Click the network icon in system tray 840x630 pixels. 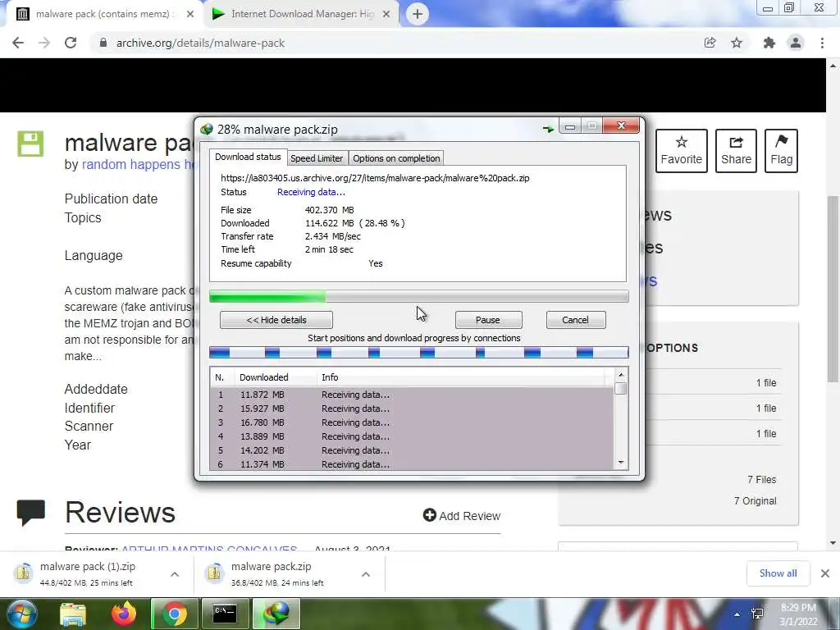(x=757, y=614)
